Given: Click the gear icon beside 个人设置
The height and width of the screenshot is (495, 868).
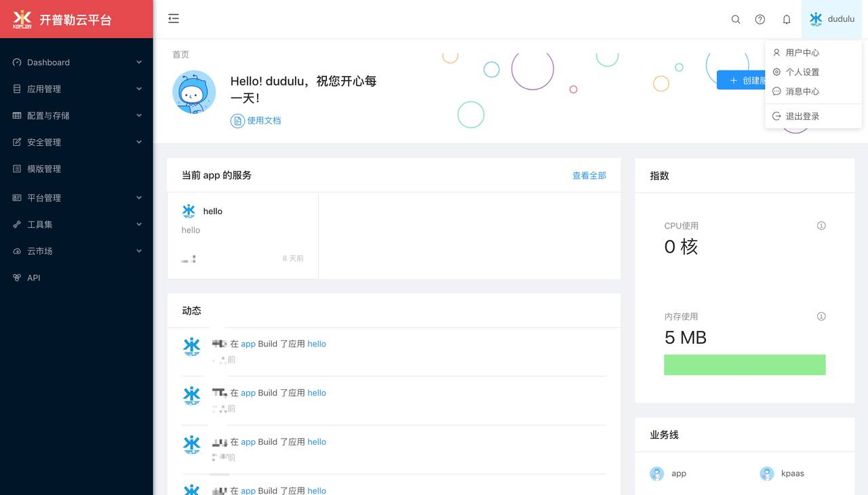Looking at the screenshot, I should click(777, 72).
